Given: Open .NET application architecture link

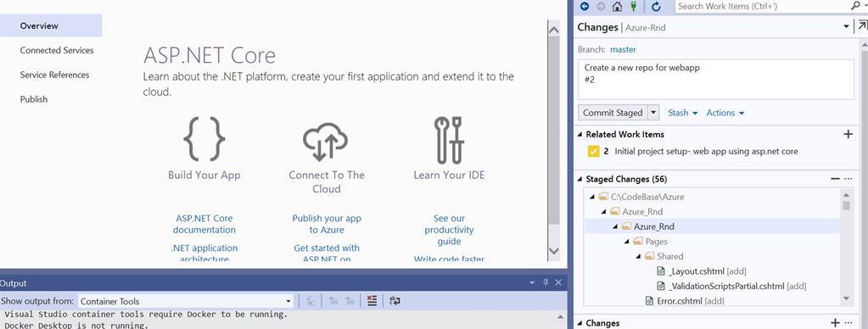Looking at the screenshot, I should [x=204, y=254].
